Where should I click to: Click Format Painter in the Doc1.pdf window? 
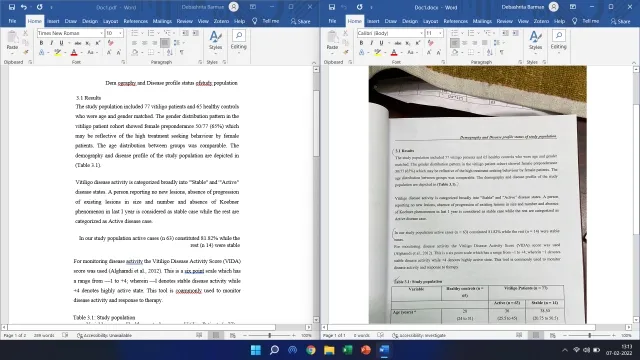(25, 52)
